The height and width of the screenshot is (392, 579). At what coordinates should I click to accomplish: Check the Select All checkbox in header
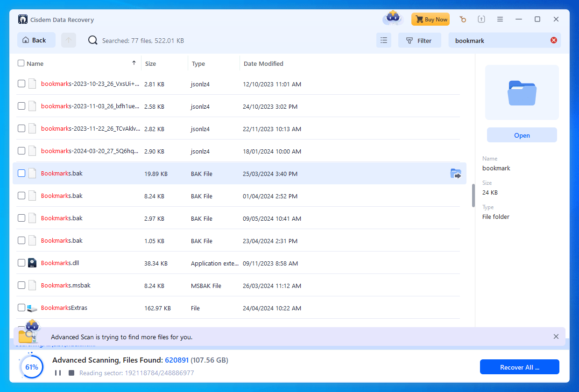pyautogui.click(x=21, y=63)
